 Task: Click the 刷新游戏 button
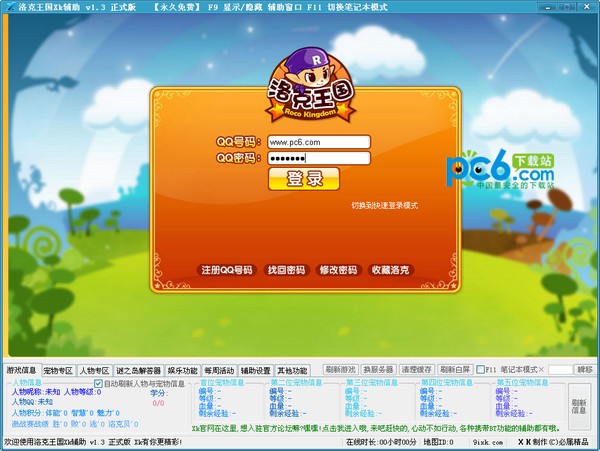(340, 369)
